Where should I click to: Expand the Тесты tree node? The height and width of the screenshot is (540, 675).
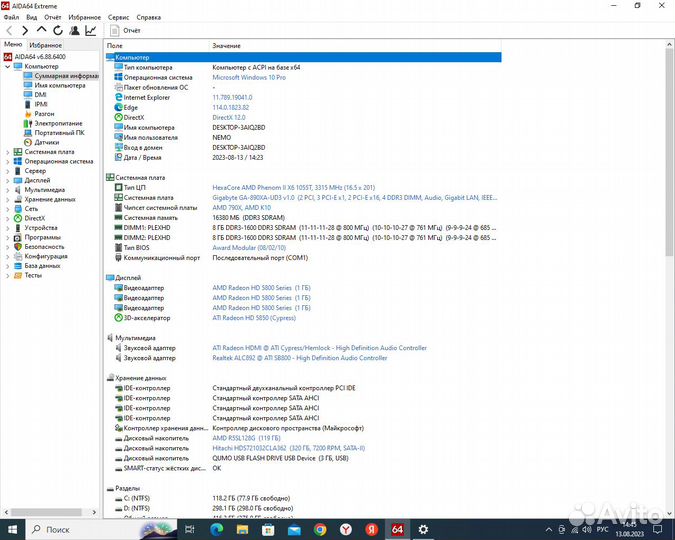click(x=7, y=276)
